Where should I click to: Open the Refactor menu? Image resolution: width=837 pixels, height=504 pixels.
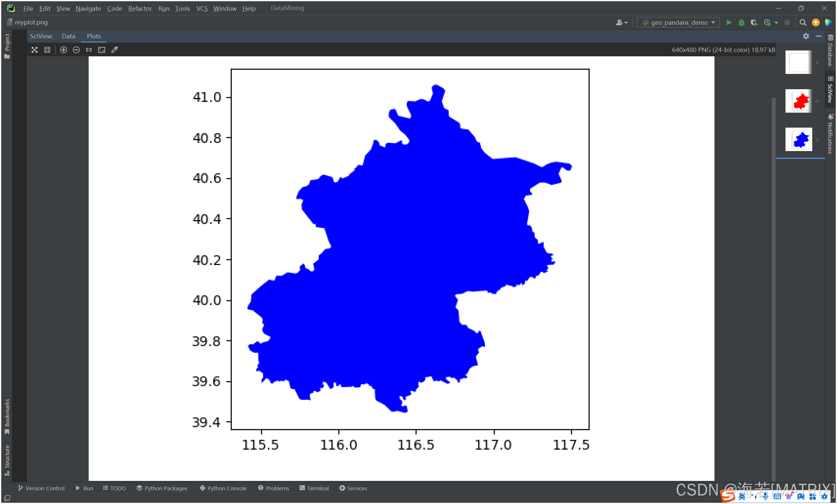tap(139, 8)
